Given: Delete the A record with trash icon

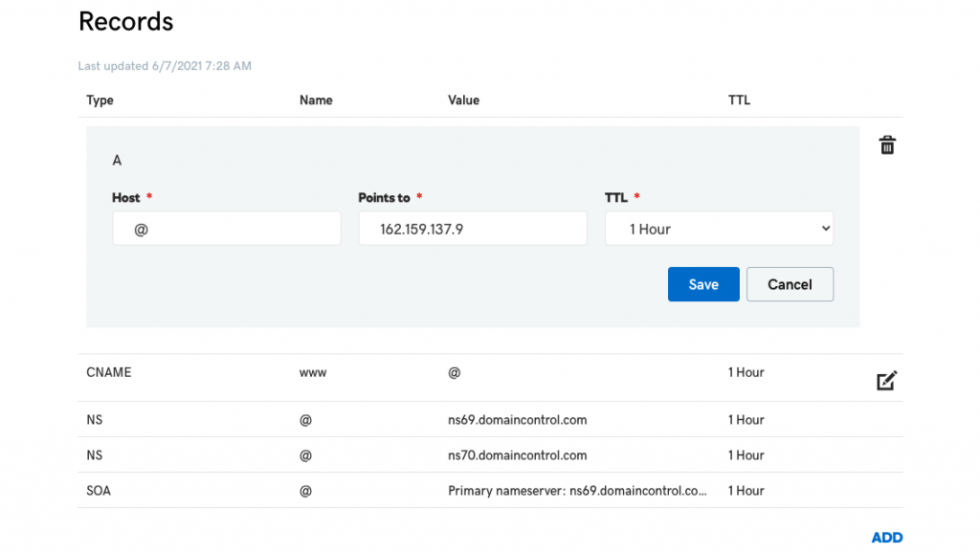Looking at the screenshot, I should coord(887,145).
